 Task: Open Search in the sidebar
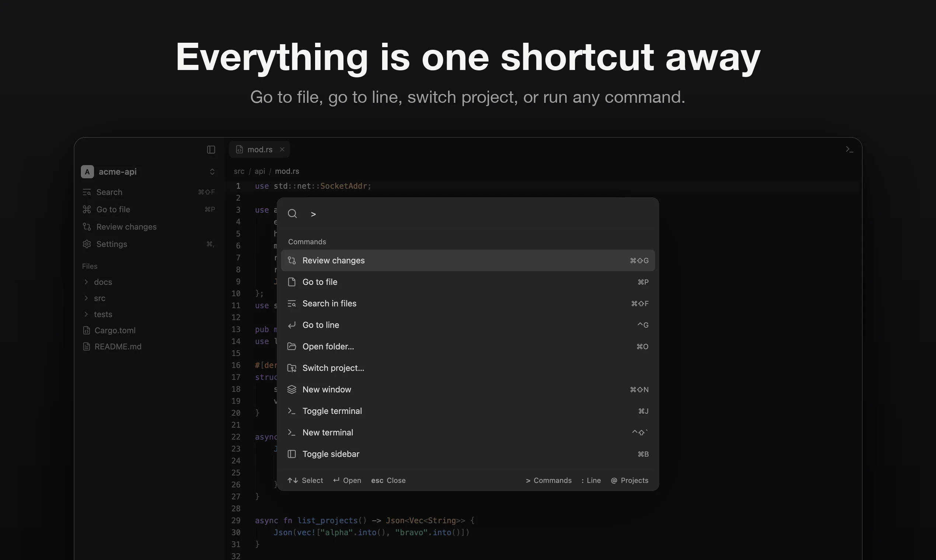coord(149,192)
